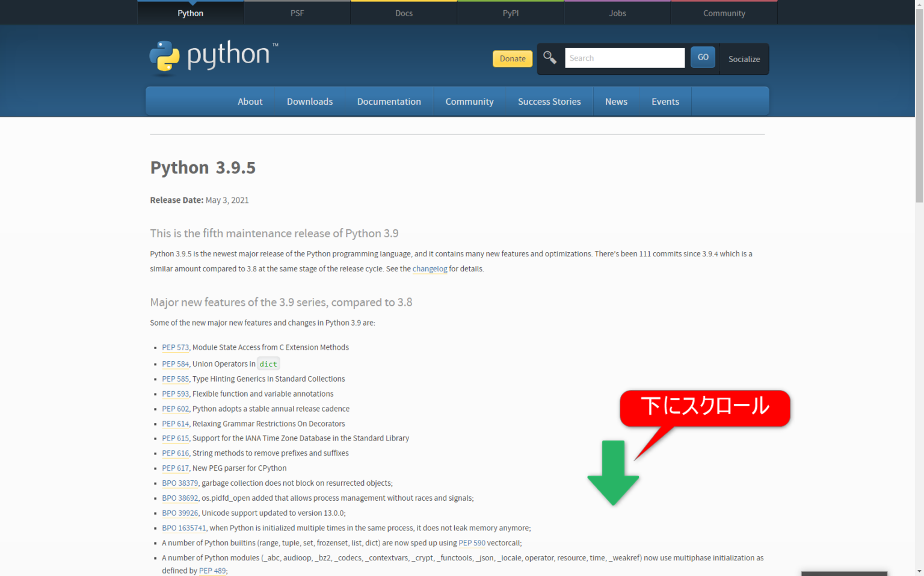Viewport: 924px width, 576px height.
Task: Open the Events navigation menu
Action: click(x=665, y=101)
